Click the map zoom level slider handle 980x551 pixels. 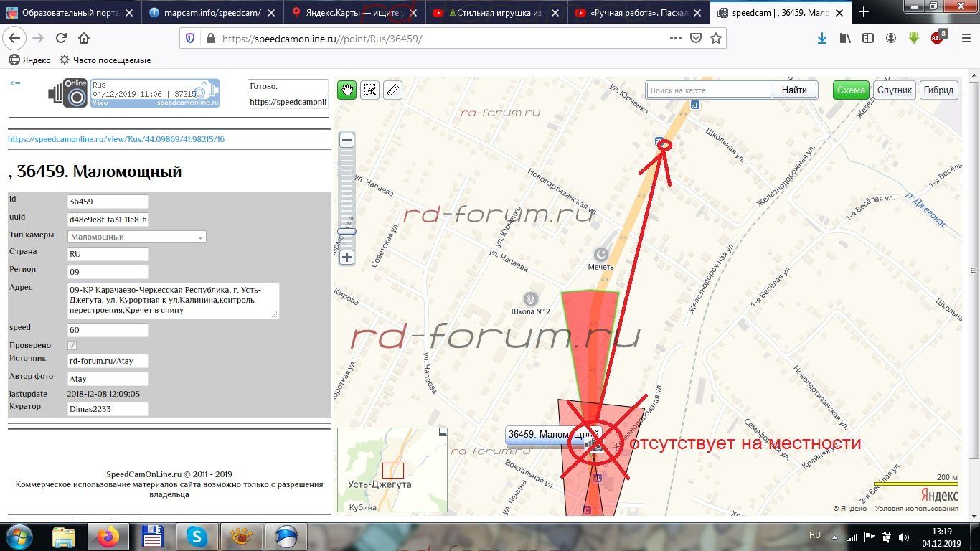click(347, 232)
